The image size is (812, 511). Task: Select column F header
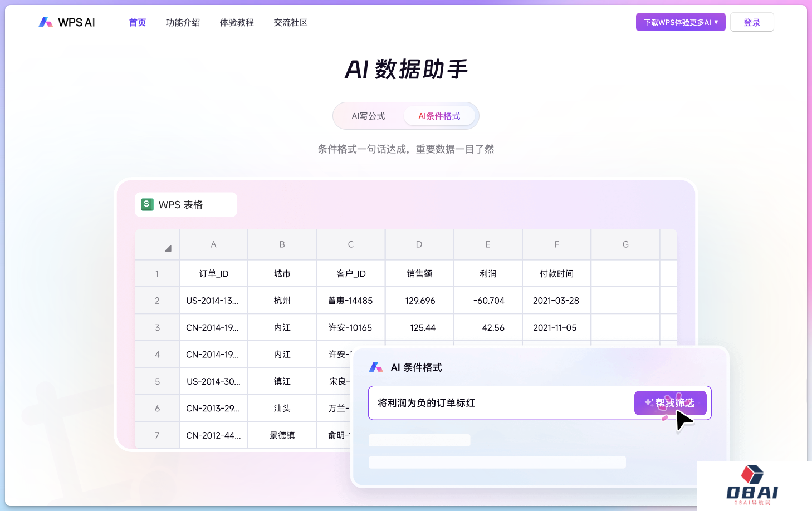(x=557, y=244)
